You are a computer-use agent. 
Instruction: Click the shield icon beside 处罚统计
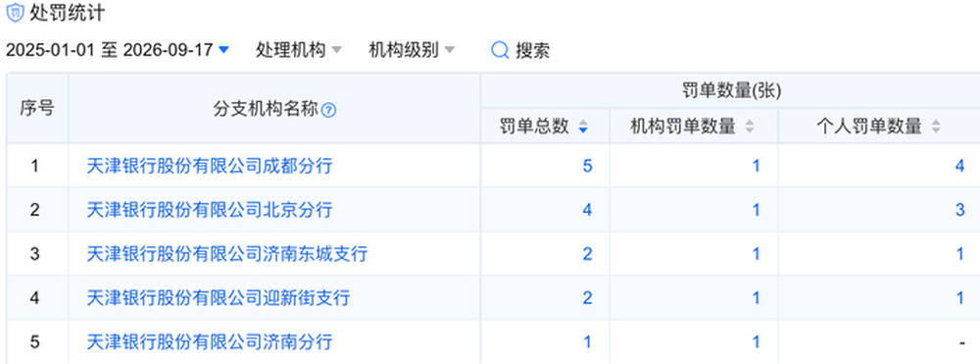pos(15,13)
